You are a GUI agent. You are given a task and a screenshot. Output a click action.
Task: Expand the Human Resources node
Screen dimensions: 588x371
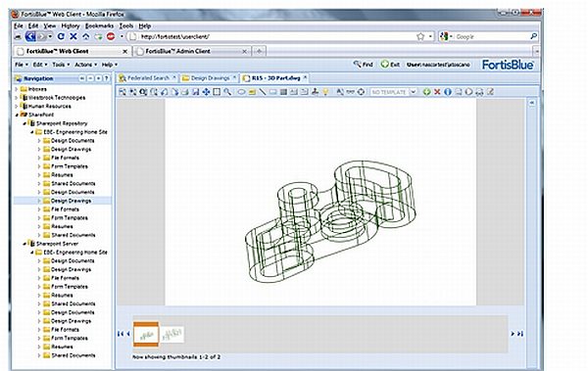click(17, 106)
